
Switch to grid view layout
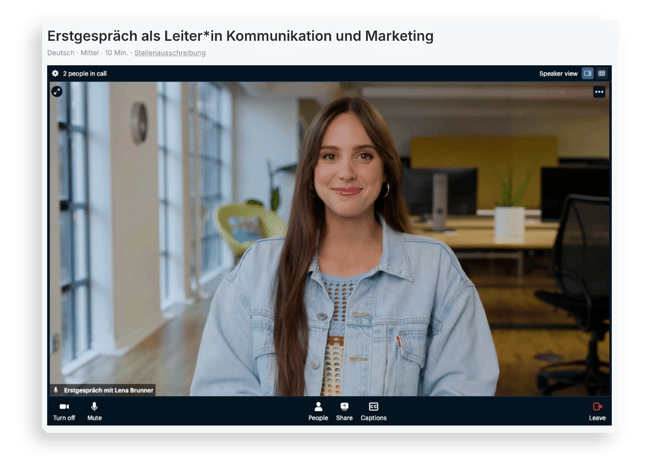pos(601,73)
